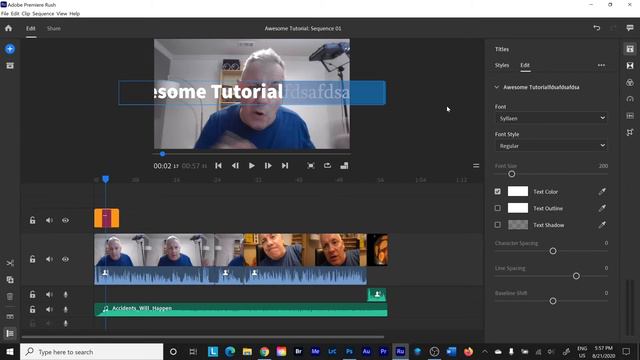Click the Text Shadow gray swatch
The height and width of the screenshot is (360, 640).
tap(518, 225)
